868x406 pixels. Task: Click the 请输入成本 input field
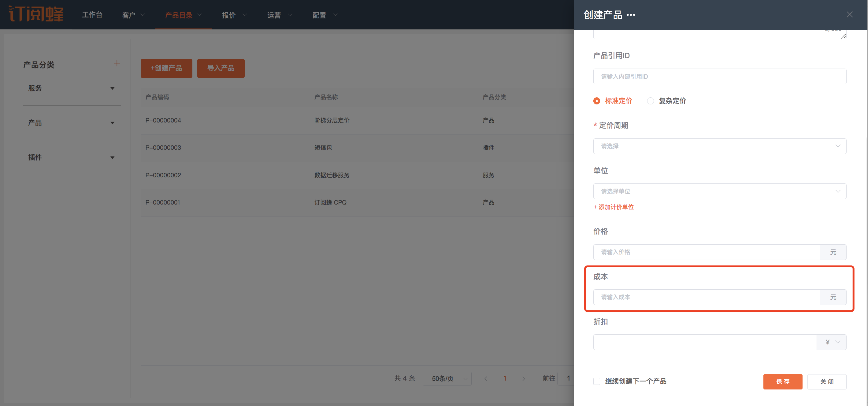click(706, 297)
